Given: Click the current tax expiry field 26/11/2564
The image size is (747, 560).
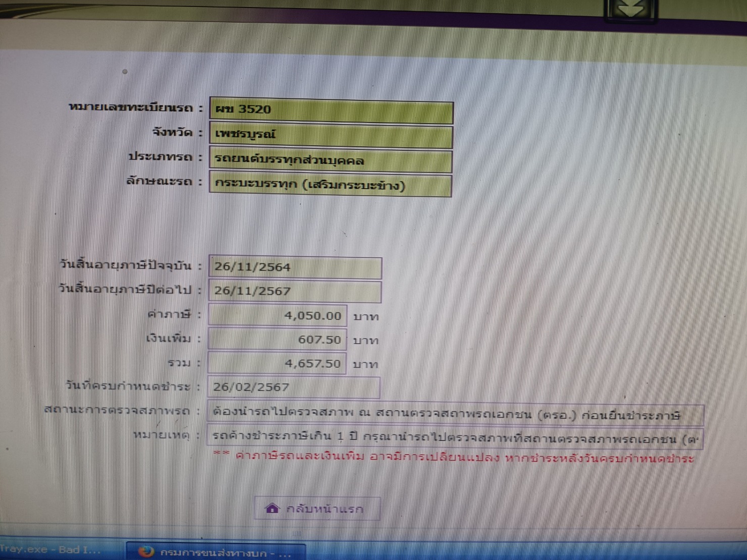Looking at the screenshot, I should (295, 267).
